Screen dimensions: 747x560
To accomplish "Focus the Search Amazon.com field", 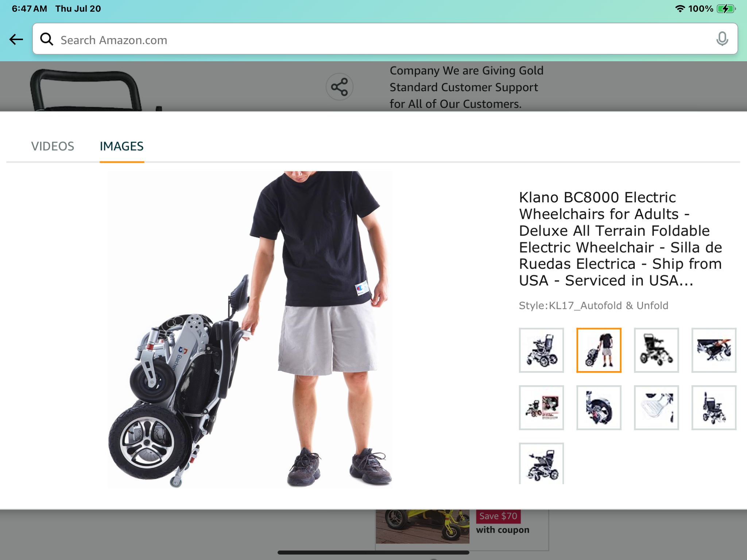I will (x=385, y=39).
